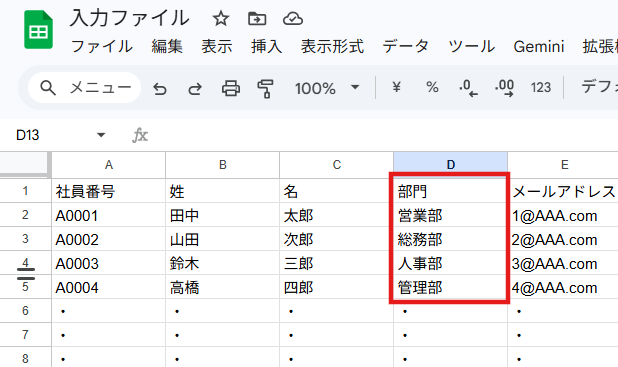Click cell 総務部

coord(450,239)
